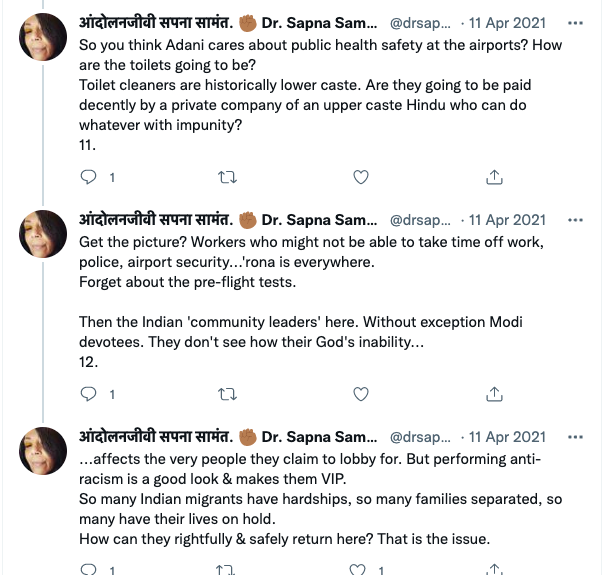Retweet the Adani airports tweet
This screenshot has width=606, height=575.
pyautogui.click(x=228, y=177)
